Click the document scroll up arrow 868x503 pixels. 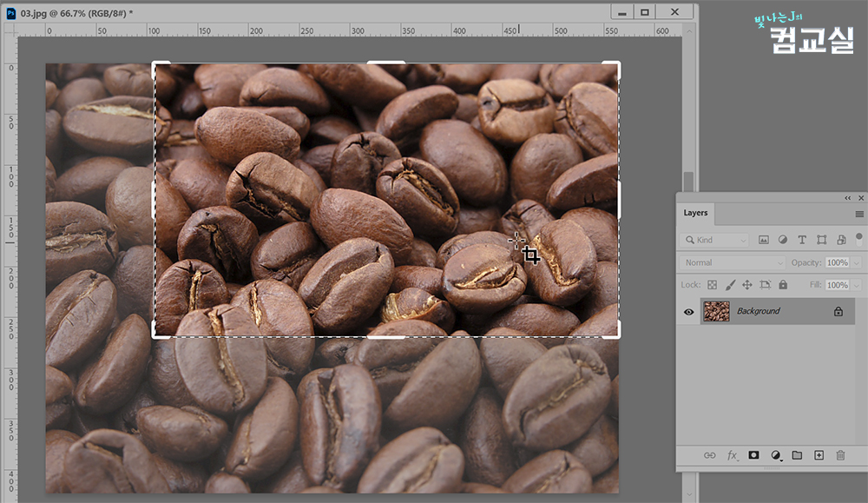688,31
